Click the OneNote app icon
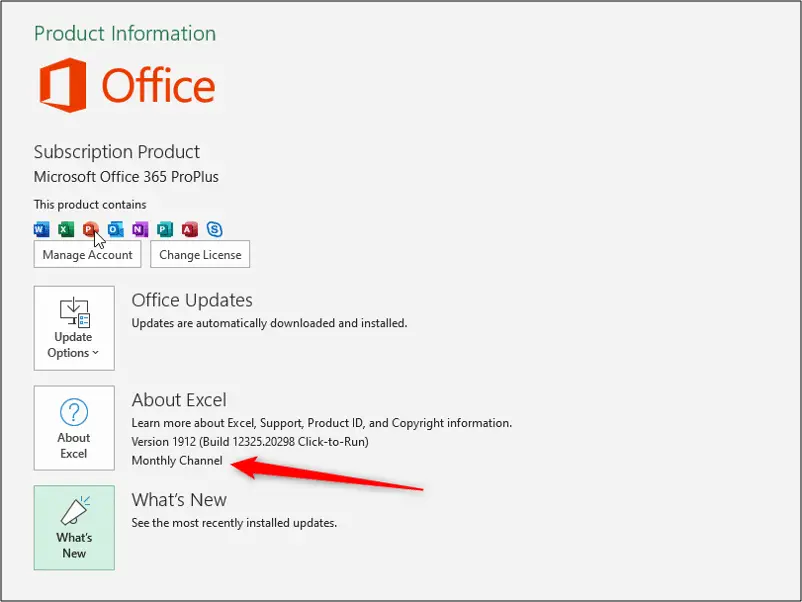The height and width of the screenshot is (602, 802). (x=140, y=229)
